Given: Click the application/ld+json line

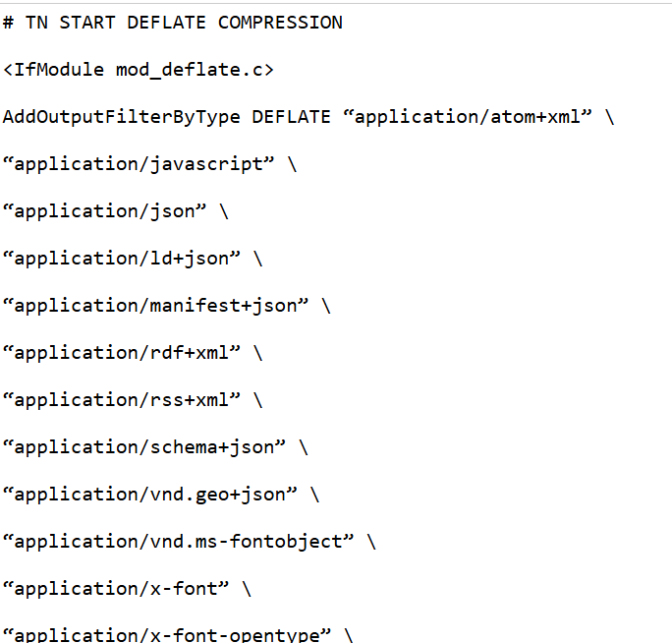Looking at the screenshot, I should (x=133, y=259).
